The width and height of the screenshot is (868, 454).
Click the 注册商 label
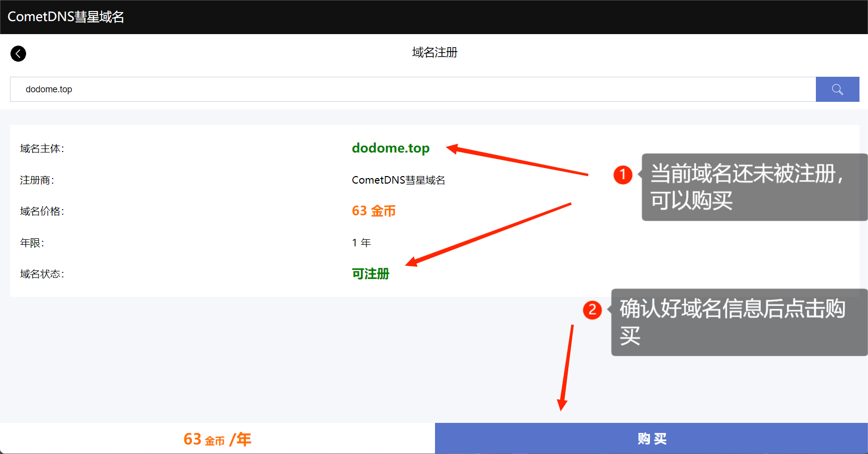[37, 180]
